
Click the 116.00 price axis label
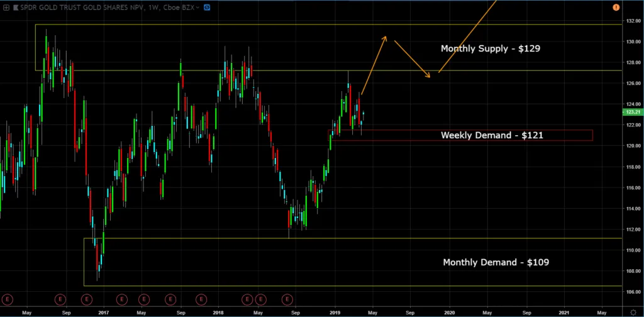click(x=632, y=187)
